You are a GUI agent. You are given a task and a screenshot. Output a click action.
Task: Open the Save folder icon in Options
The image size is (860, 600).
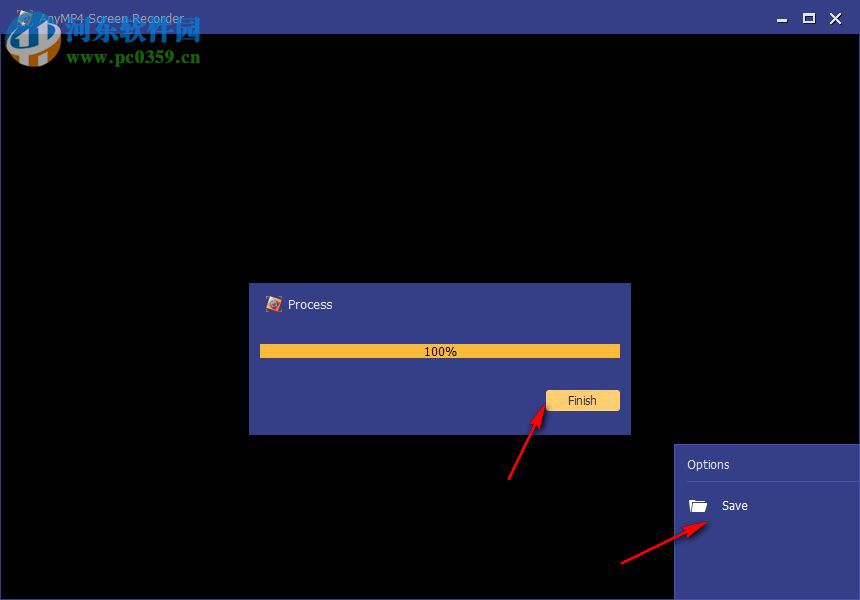point(700,505)
